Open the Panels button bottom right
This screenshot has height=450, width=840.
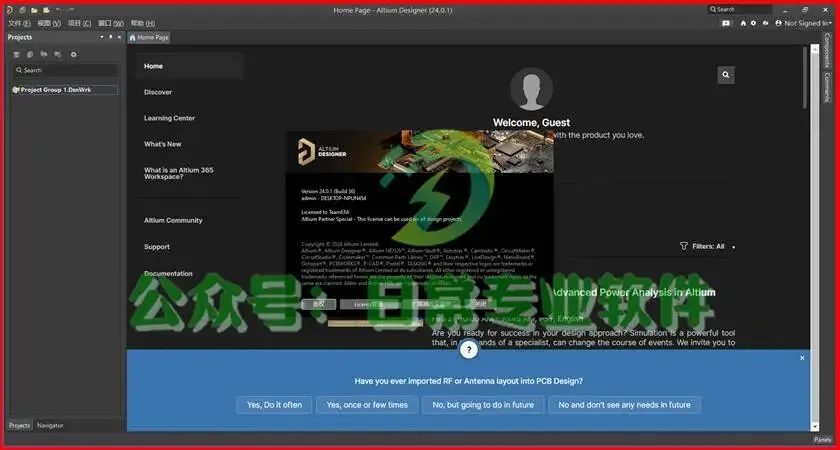[x=823, y=439]
